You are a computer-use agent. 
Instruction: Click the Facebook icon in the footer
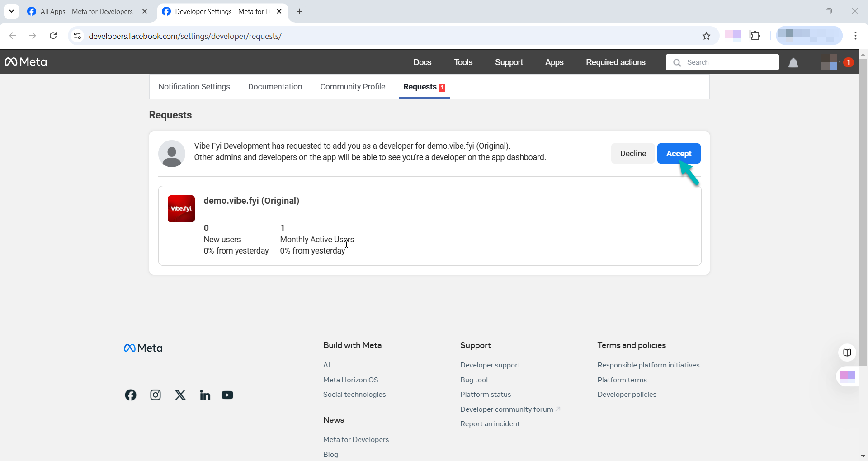(131, 395)
